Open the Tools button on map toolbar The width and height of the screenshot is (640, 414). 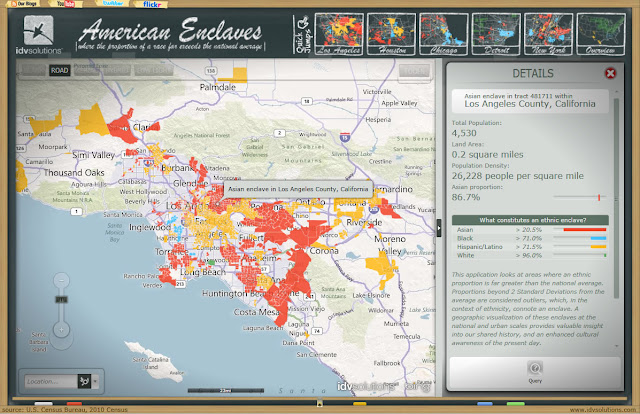414,71
